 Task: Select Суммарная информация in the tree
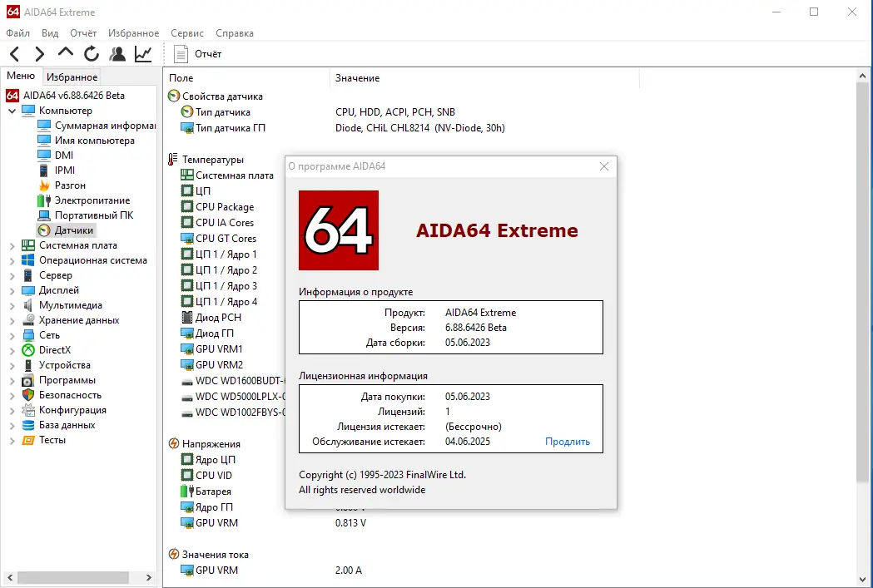click(x=97, y=126)
